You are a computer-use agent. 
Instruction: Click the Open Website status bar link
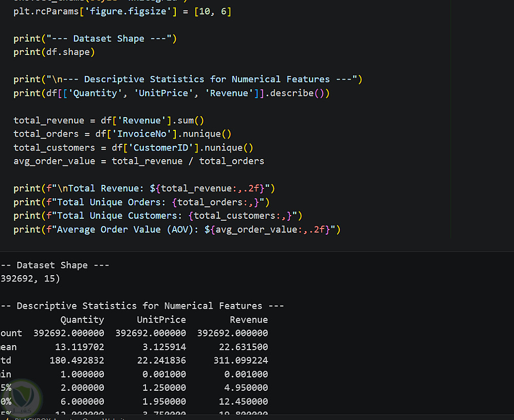click(x=104, y=418)
